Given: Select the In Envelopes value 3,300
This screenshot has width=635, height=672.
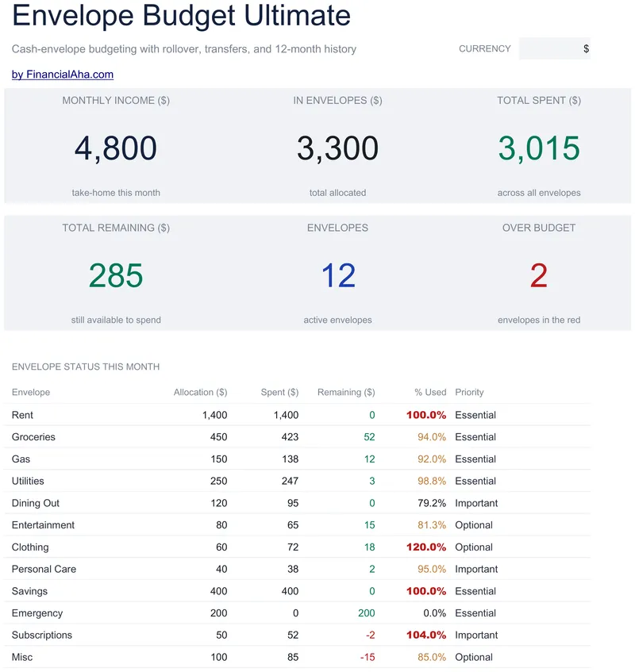Looking at the screenshot, I should pos(337,148).
